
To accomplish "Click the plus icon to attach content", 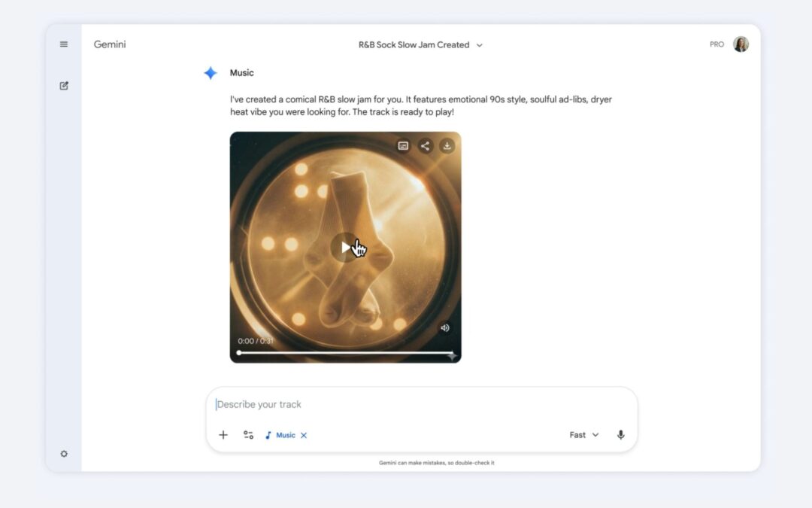I will click(223, 434).
